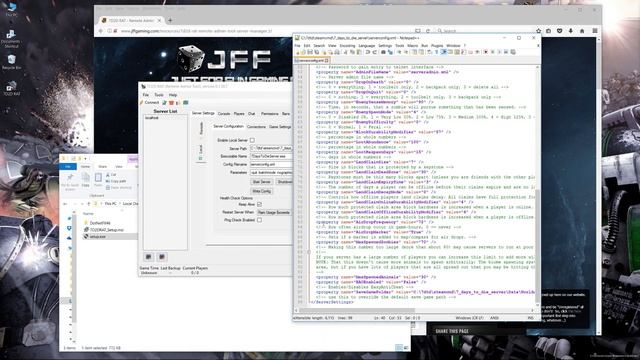Open Encoding menu in Notepad++
Viewport: 640px width, 360px height.
click(x=347, y=46)
